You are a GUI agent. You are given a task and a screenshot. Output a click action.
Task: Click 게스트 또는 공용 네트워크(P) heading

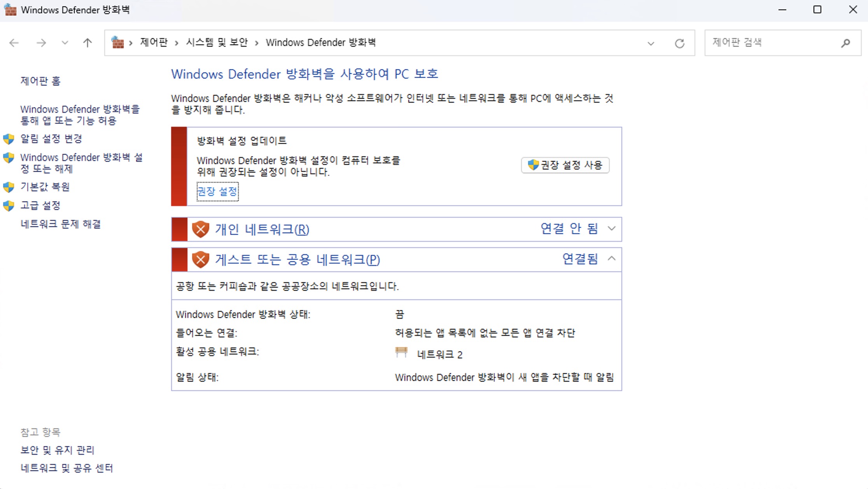[297, 260]
